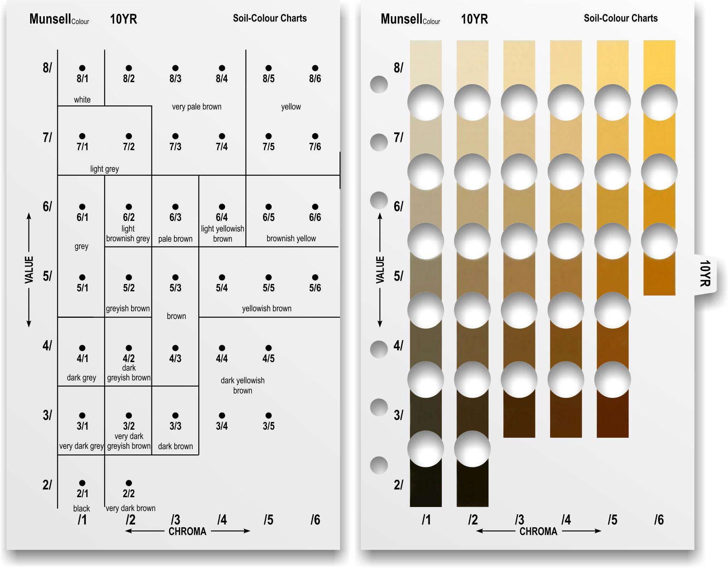Viewport: 728px width, 568px height.
Task: Click the 'yellowish brown' colour name
Action: (x=267, y=308)
